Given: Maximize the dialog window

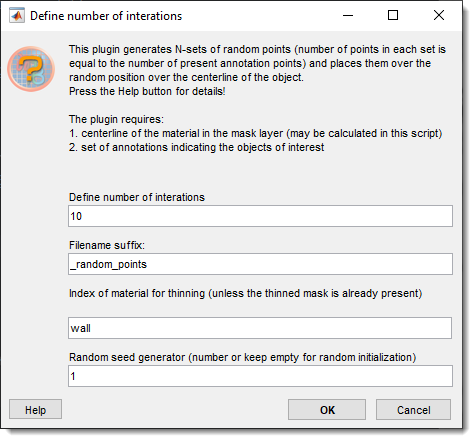Looking at the screenshot, I should tap(393, 15).
